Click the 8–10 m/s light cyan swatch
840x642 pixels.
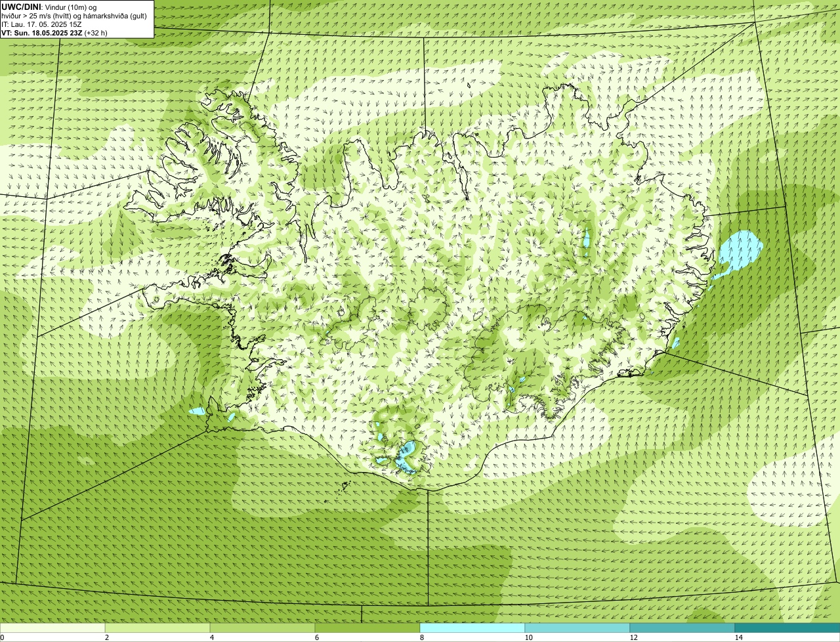tap(472, 628)
